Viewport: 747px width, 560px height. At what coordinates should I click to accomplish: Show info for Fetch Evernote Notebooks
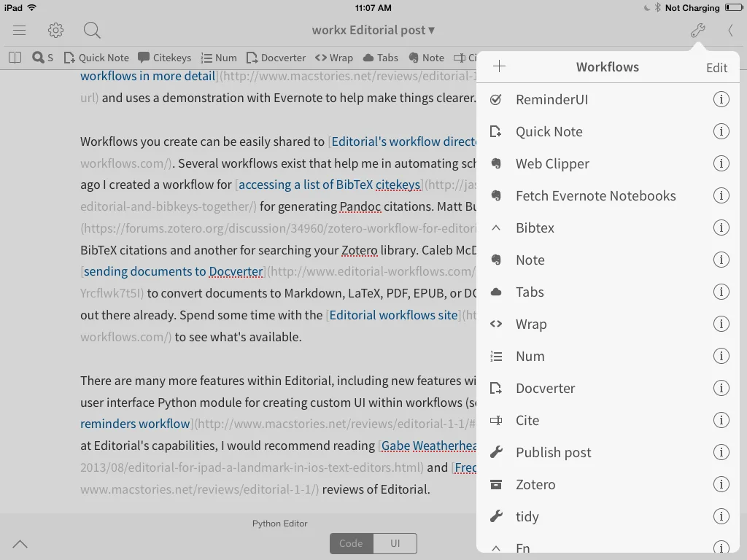click(x=721, y=195)
